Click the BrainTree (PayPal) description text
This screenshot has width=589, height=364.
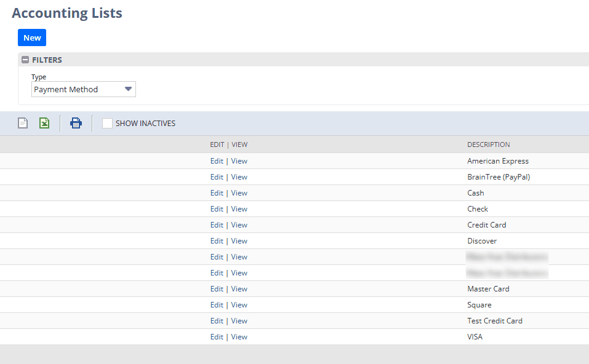499,177
